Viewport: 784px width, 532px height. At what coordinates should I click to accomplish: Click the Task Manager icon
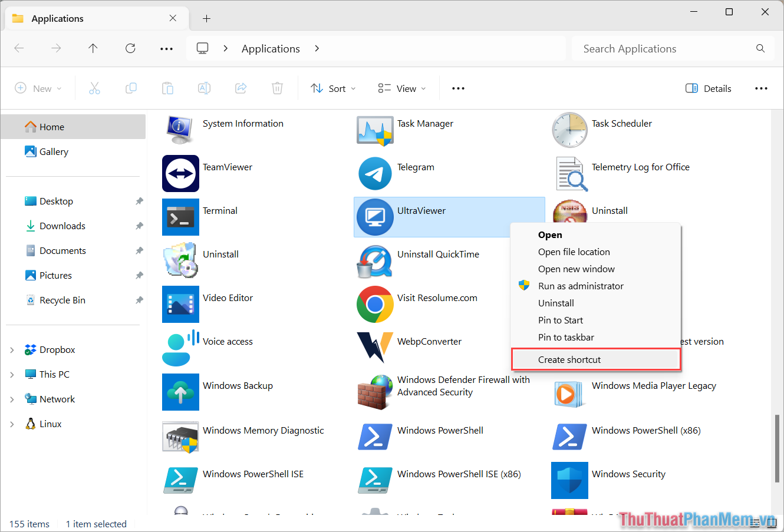pyautogui.click(x=375, y=130)
